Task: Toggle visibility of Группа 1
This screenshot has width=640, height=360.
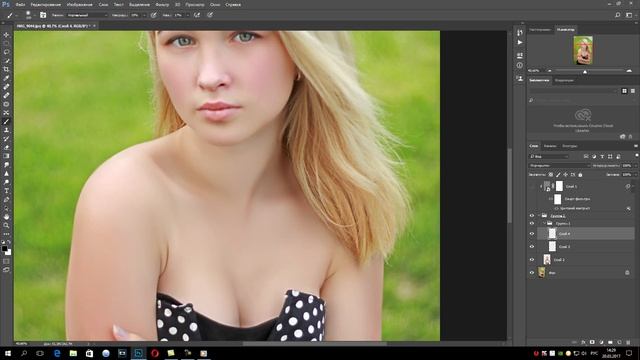Action: 532,223
